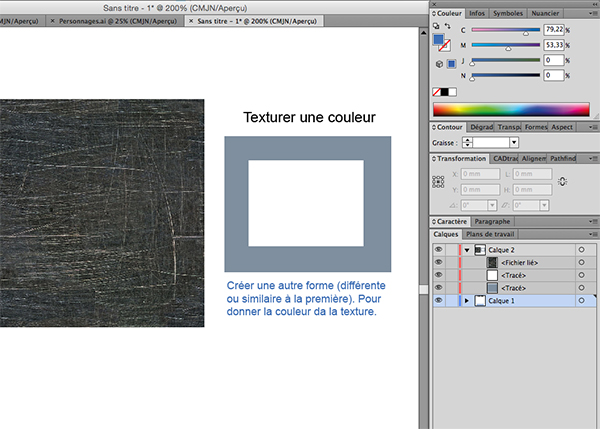Click target circle of Calque 2
Viewport: 600px width, 429px height.
(581, 249)
